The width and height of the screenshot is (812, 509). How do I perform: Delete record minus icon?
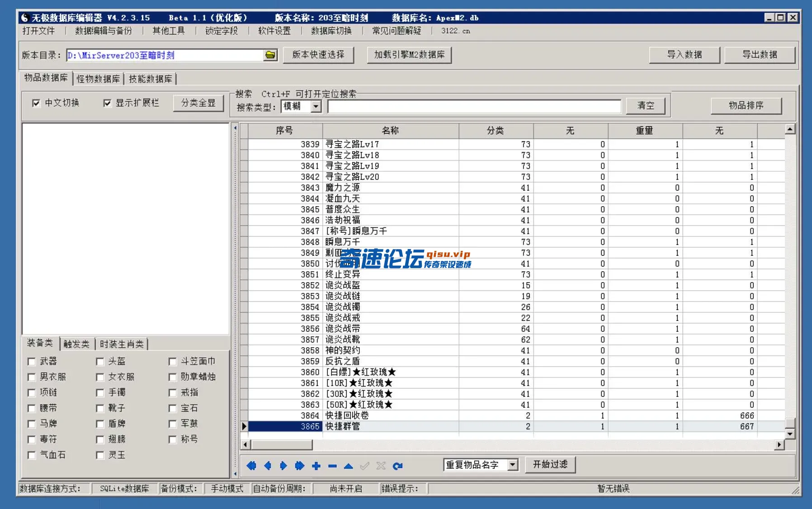[x=332, y=466]
